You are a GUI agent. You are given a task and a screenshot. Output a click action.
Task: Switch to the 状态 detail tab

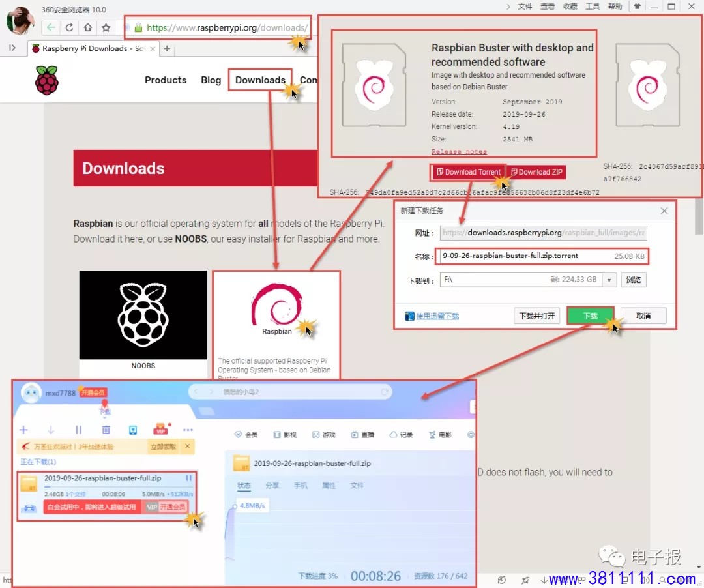(244, 486)
